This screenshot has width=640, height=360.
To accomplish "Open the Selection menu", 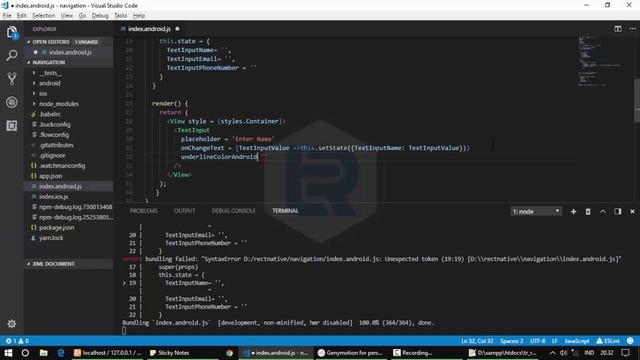I will click(43, 16).
